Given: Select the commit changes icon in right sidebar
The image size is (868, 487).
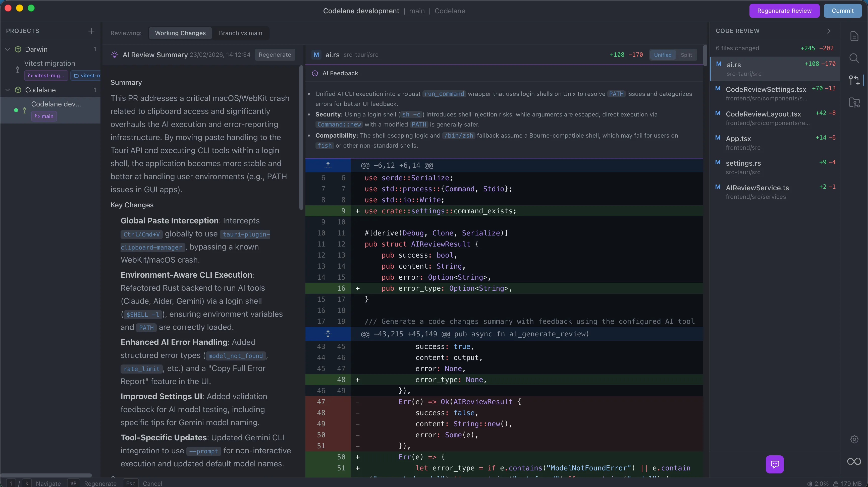Looking at the screenshot, I should tap(854, 80).
